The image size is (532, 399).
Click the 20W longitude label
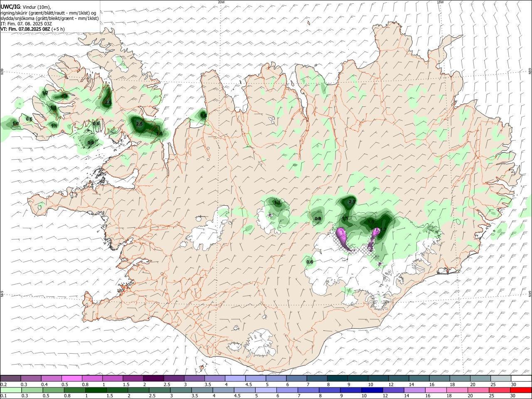click(222, 2)
